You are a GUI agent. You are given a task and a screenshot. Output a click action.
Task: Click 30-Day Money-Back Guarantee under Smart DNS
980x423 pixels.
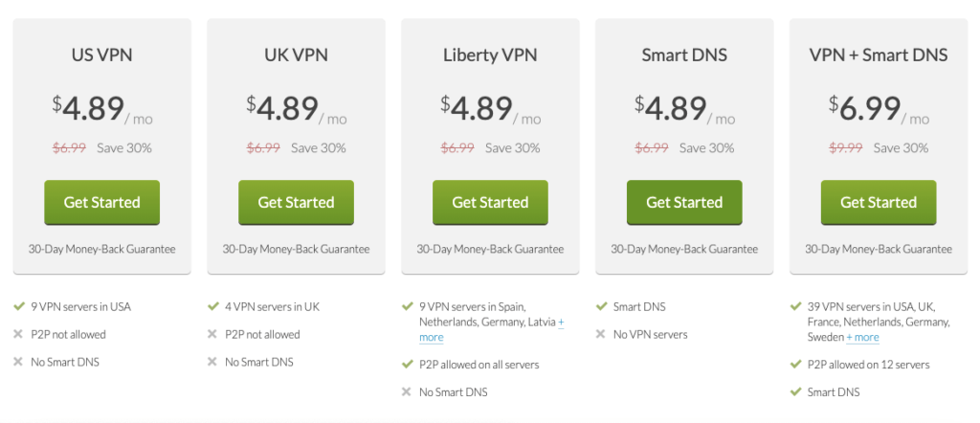(684, 249)
